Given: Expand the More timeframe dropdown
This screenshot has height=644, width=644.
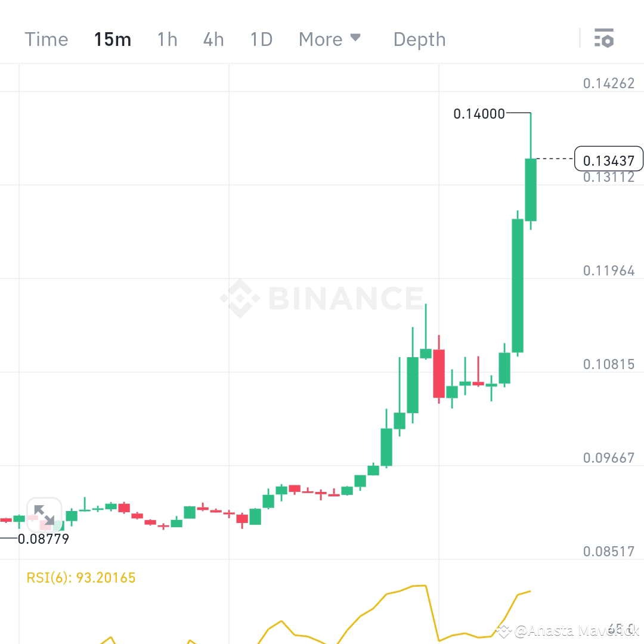Looking at the screenshot, I should [320, 39].
